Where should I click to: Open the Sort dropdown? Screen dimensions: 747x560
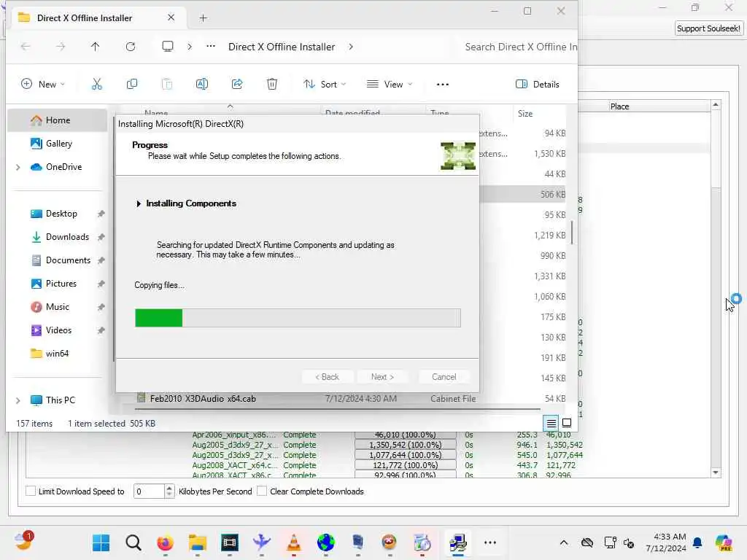pos(325,85)
